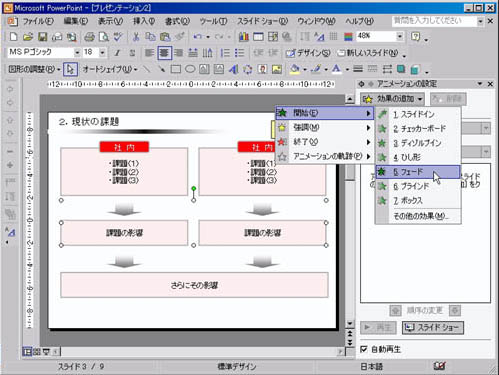Open a file with the Open folder icon

point(28,37)
